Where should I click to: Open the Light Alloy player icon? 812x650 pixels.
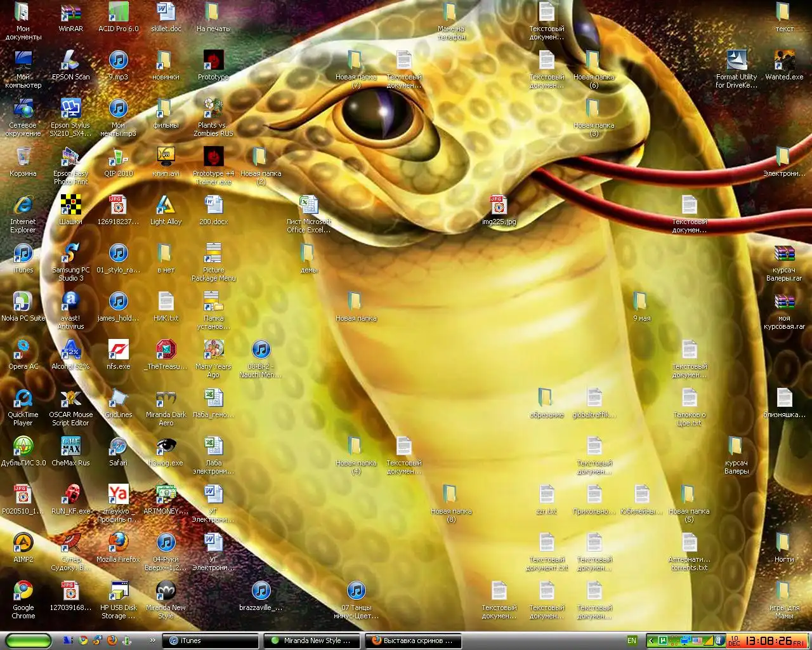166,206
